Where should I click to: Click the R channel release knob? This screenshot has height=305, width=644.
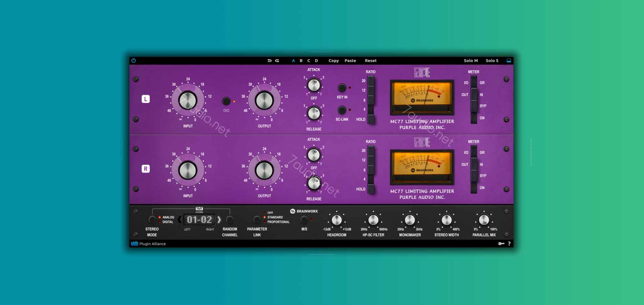(314, 183)
